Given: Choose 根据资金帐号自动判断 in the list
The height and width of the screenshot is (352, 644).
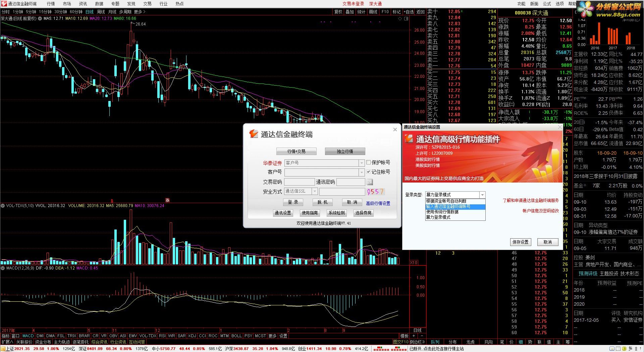Looking at the screenshot, I should (455, 201).
